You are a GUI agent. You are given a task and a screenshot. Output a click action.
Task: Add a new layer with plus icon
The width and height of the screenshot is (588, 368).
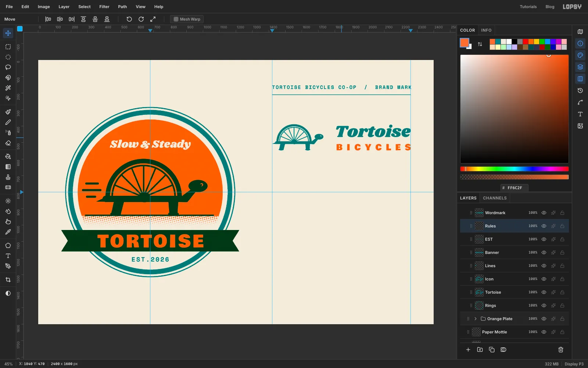point(468,350)
